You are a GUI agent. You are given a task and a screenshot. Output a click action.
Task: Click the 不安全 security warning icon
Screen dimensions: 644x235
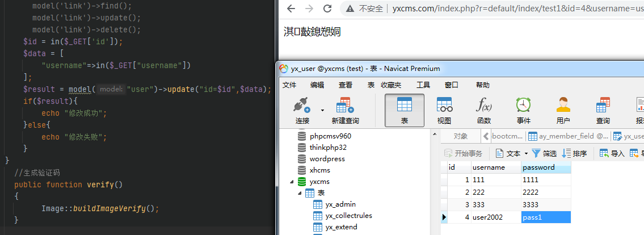coord(350,9)
